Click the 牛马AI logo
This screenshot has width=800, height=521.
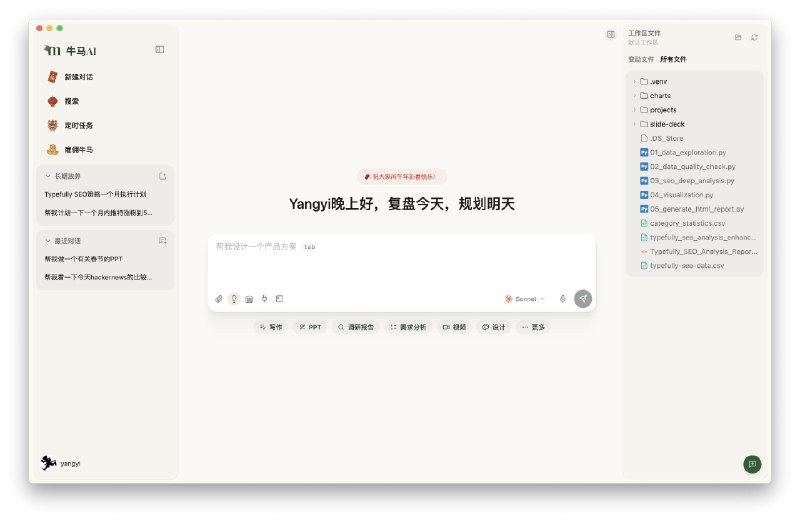[70, 51]
